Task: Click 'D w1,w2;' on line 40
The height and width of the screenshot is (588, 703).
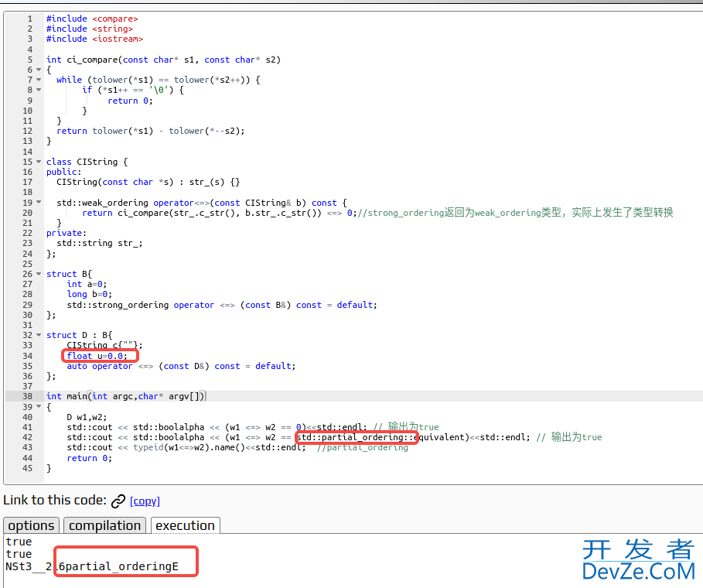Action: pos(87,417)
